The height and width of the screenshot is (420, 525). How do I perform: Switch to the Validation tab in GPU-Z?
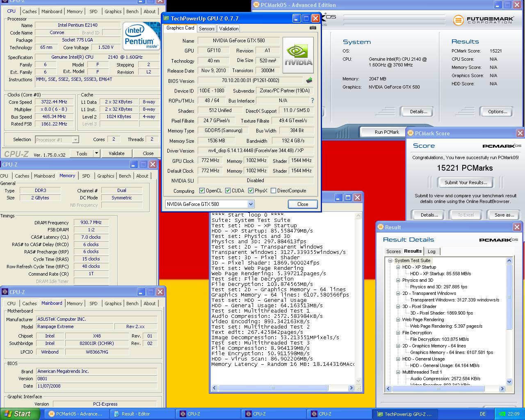[228, 29]
